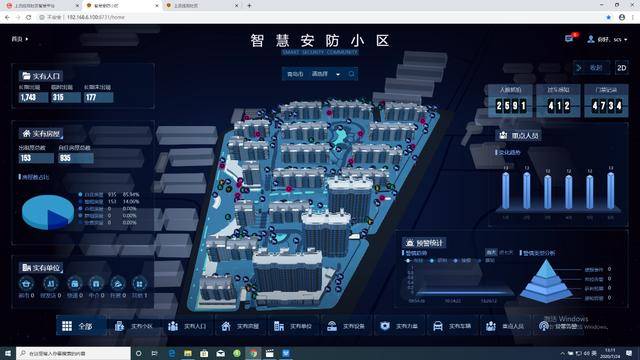Image resolution: width=640 pixels, height=360 pixels.
Task: Click the dark blue slice of housing pie chart
Action: pos(58,220)
